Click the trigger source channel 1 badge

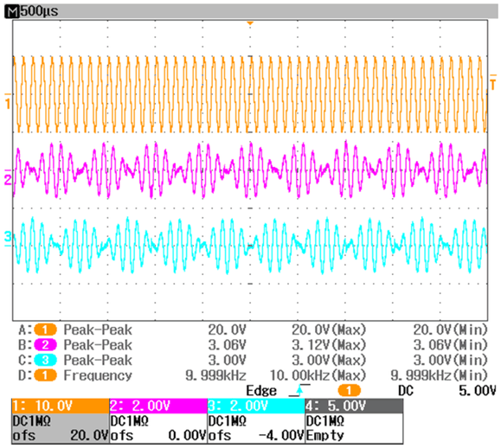tap(349, 391)
